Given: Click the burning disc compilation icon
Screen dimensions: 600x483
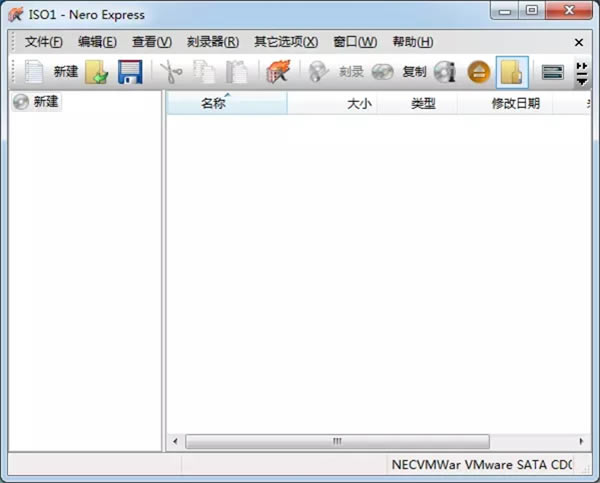Looking at the screenshot, I should click(x=277, y=72).
